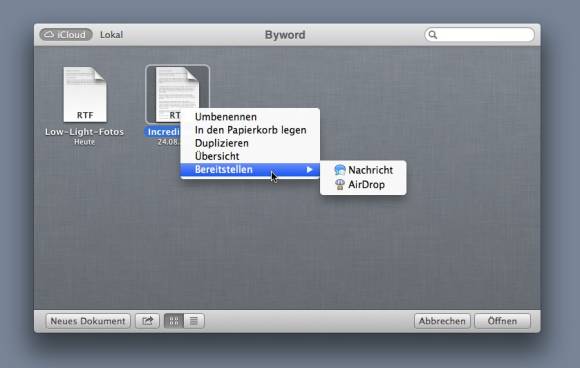Click the Low-Light-Fotos file name
Image resolution: width=580 pixels, height=368 pixels.
coord(84,132)
